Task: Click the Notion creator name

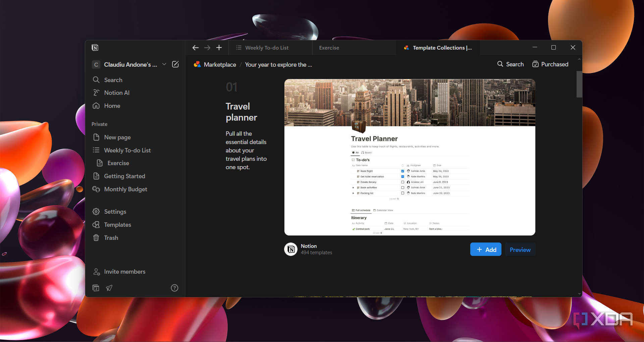Action: coord(309,246)
